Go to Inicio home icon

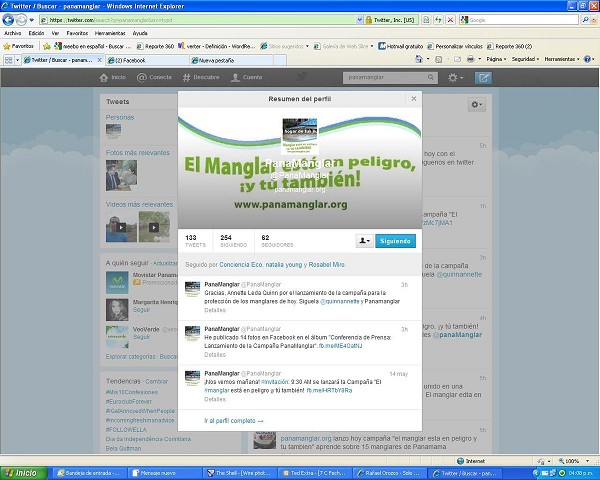point(115,77)
